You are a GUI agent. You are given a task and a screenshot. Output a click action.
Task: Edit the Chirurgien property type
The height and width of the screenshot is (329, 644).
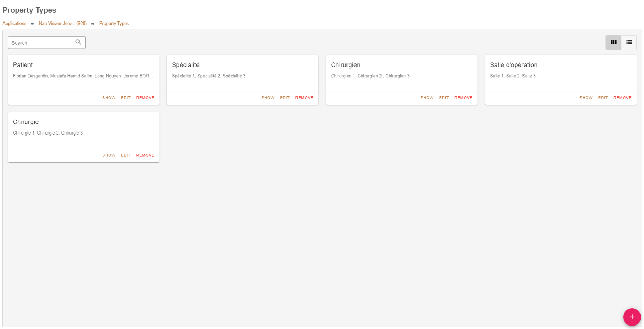[444, 98]
